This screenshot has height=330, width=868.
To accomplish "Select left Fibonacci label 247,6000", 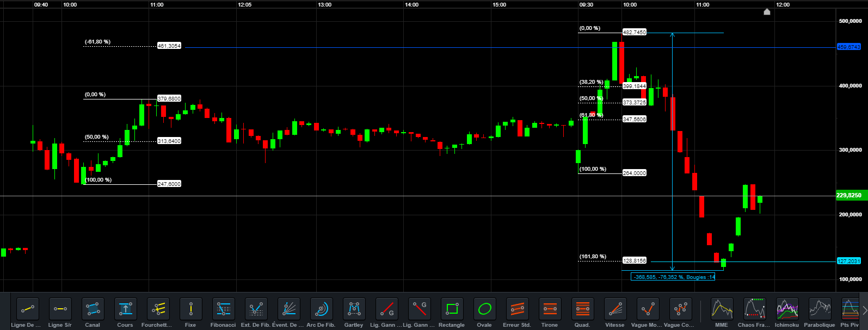I will coord(169,184).
